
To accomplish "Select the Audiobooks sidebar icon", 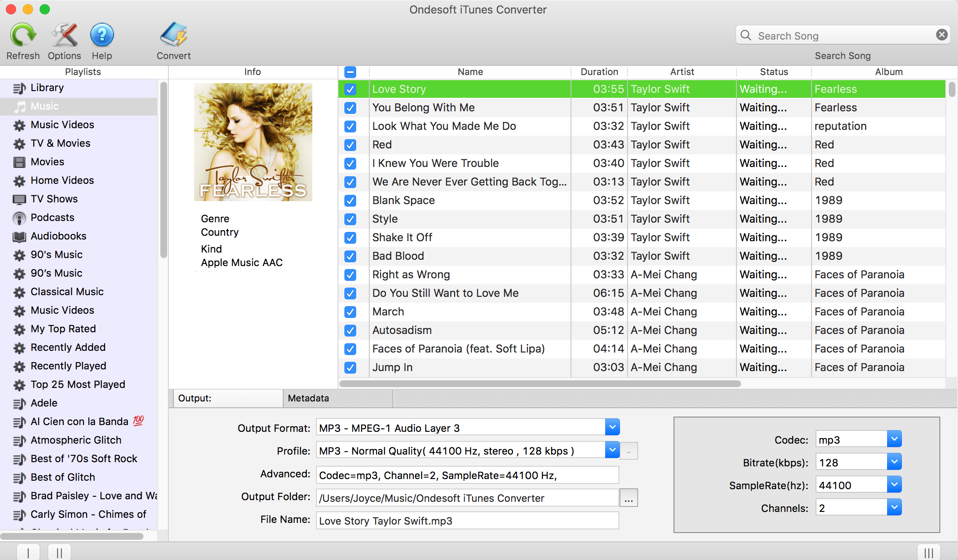I will [x=18, y=235].
